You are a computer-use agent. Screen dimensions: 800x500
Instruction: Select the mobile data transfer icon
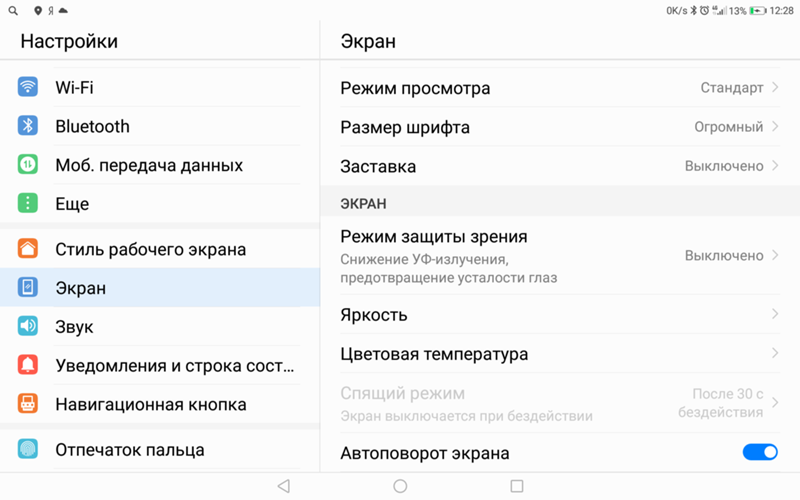pos(28,164)
